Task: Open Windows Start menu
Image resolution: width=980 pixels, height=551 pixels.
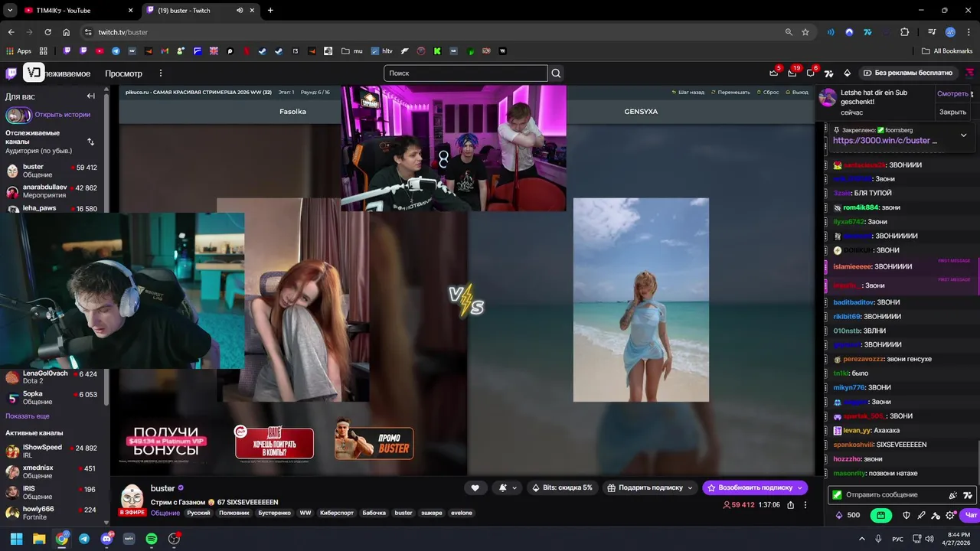Action: pos(16,539)
